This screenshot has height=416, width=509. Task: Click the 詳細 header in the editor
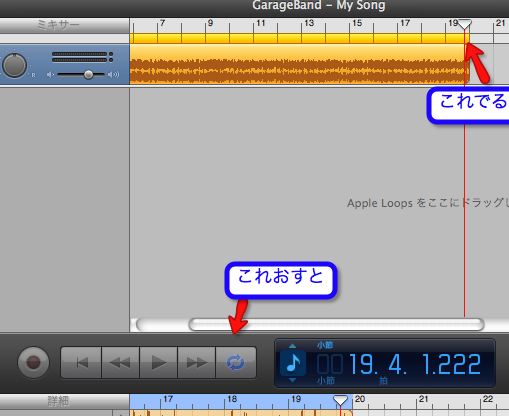click(x=58, y=401)
